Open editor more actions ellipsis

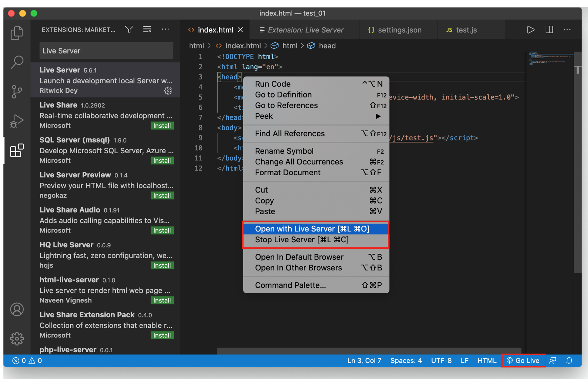tap(567, 30)
